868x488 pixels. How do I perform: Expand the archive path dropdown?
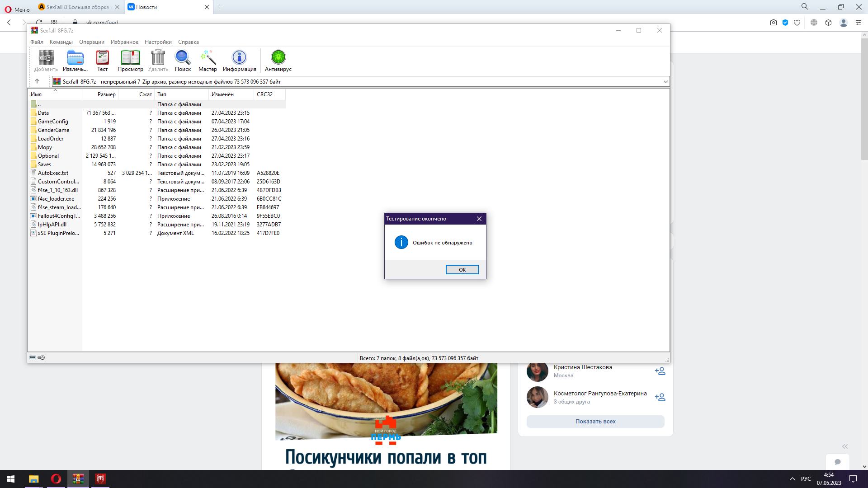(665, 82)
